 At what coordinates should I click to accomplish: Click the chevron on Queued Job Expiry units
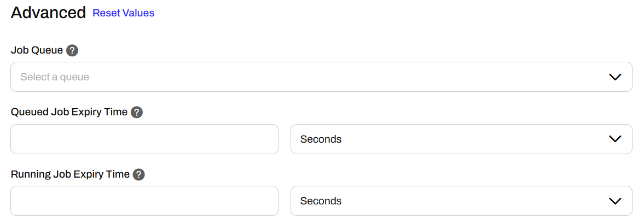pyautogui.click(x=615, y=139)
